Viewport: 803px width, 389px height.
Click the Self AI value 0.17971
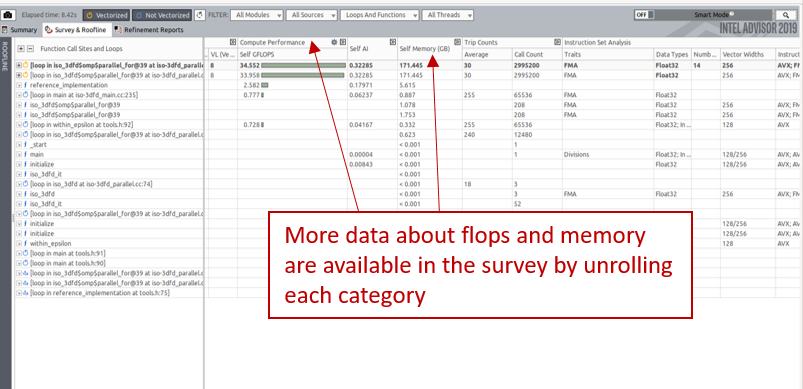click(x=360, y=85)
